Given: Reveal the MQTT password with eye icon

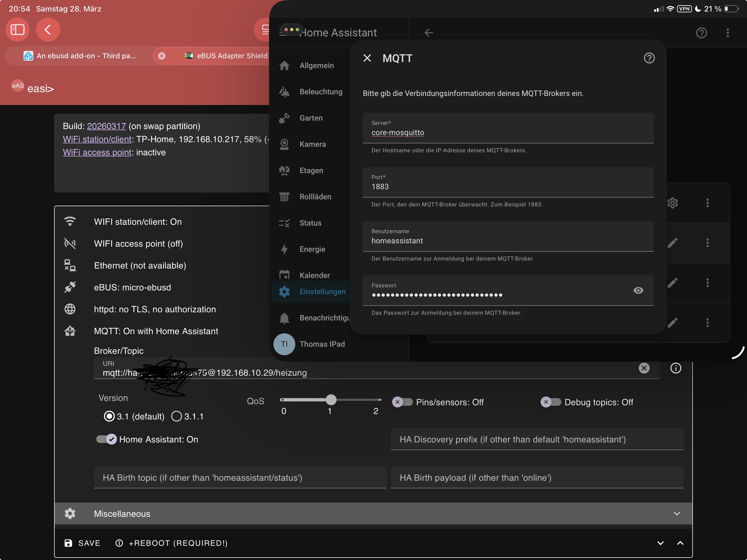Looking at the screenshot, I should click(x=638, y=290).
